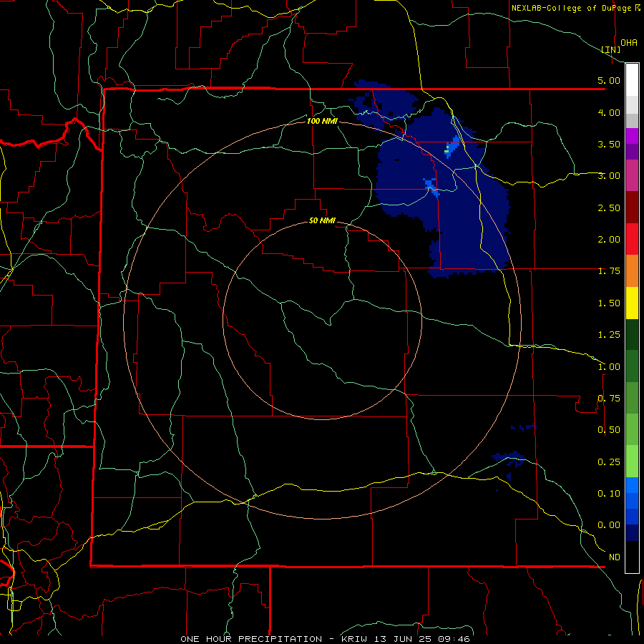644x644 pixels.
Task: Click the KRIW radar site identifier
Action: click(x=354, y=639)
